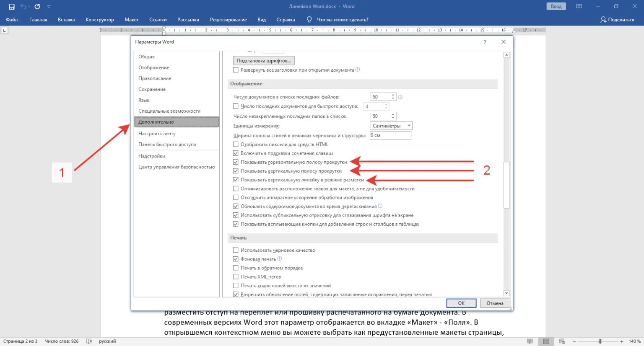Click the Undo arrow icon
The height and width of the screenshot is (346, 644).
tap(23, 7)
